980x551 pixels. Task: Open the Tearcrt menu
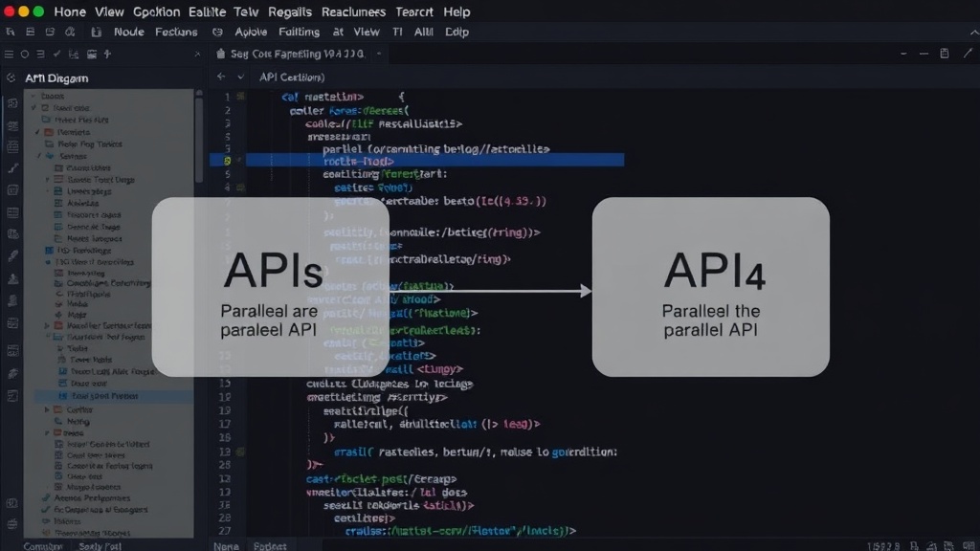click(x=413, y=11)
